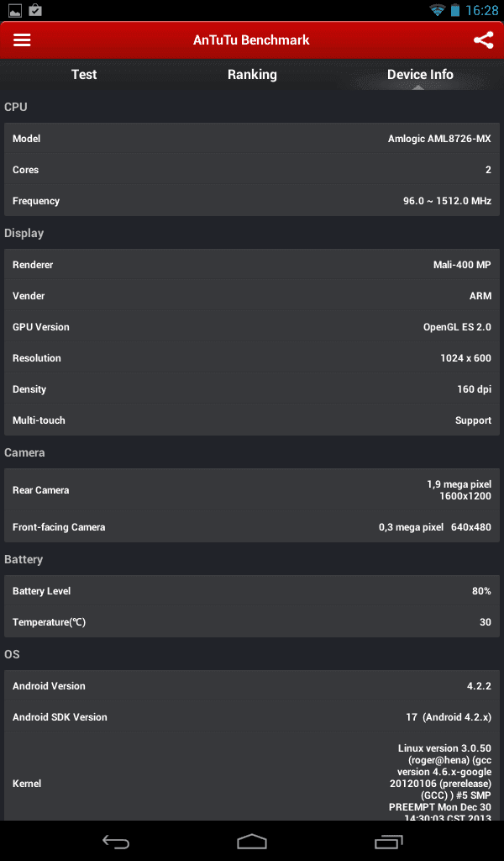
Task: Open the picture notification icon
Action: (x=15, y=10)
